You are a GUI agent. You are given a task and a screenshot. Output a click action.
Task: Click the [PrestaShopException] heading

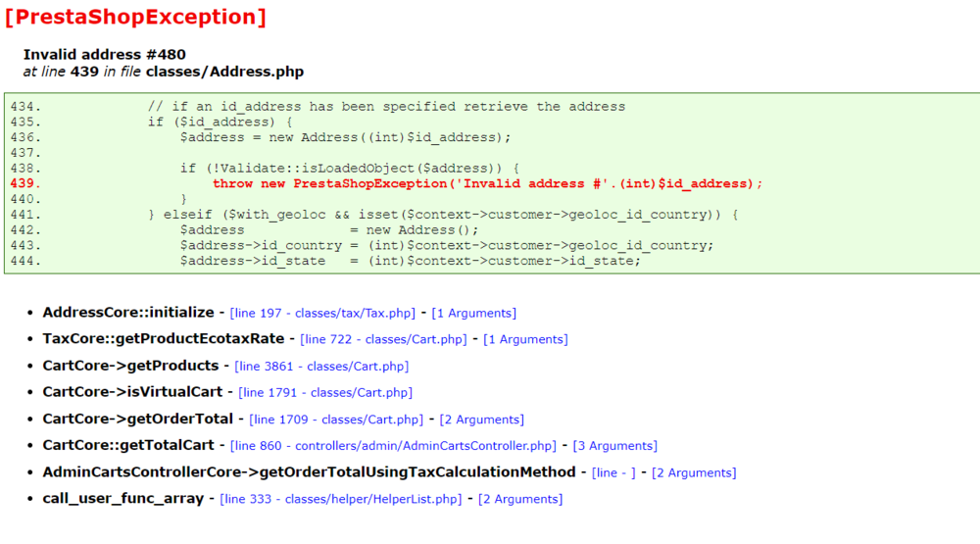[135, 17]
